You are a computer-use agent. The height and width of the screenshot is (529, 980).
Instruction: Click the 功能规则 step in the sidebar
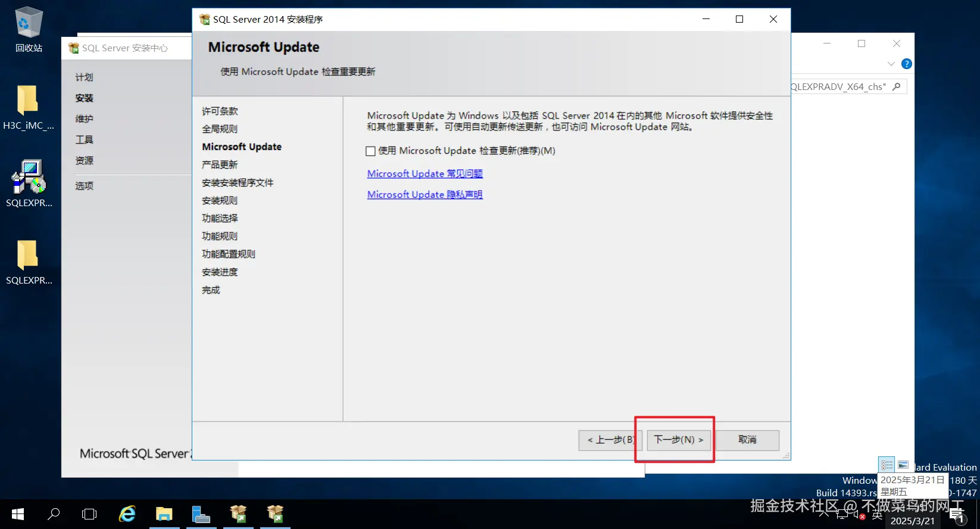[x=220, y=237]
